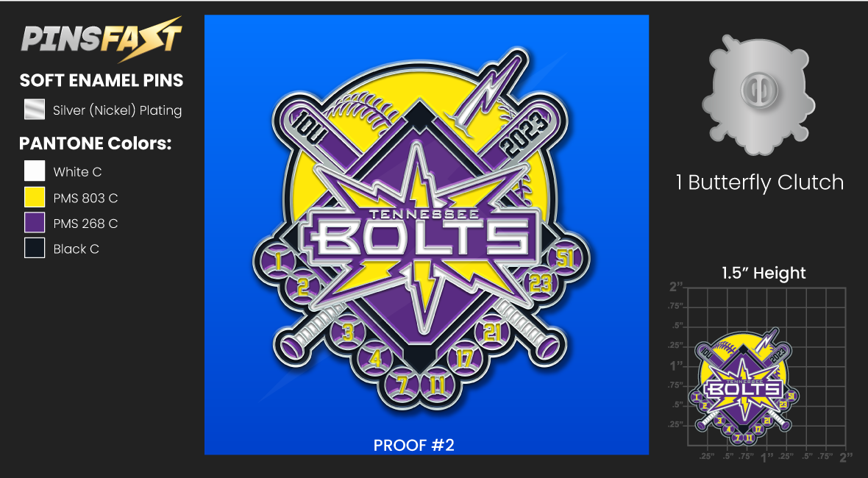Viewport: 868px width, 478px height.
Task: Select the Silver (Nickel) Plating swatch
Action: point(35,110)
